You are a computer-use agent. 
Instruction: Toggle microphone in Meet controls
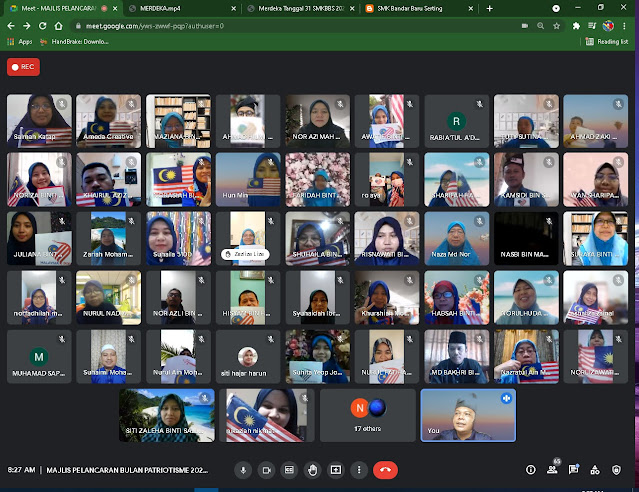coord(243,470)
